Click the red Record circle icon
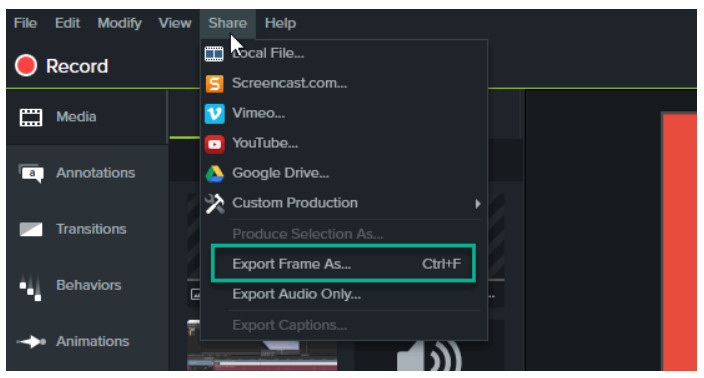 tap(26, 66)
